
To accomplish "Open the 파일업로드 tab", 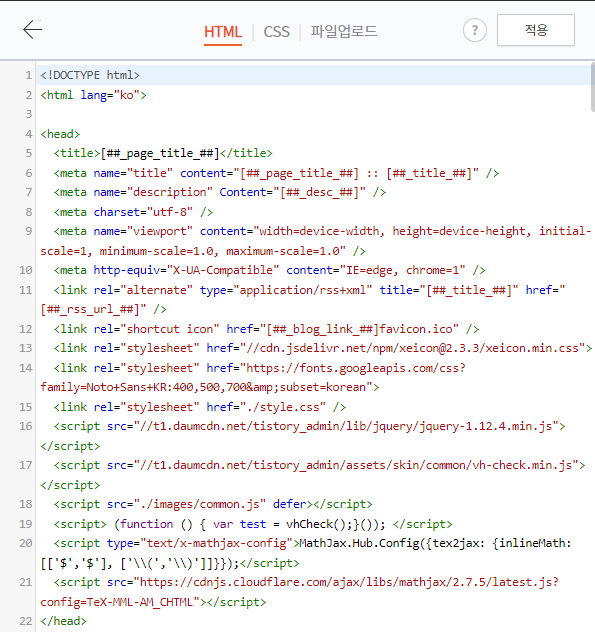I will (x=344, y=31).
